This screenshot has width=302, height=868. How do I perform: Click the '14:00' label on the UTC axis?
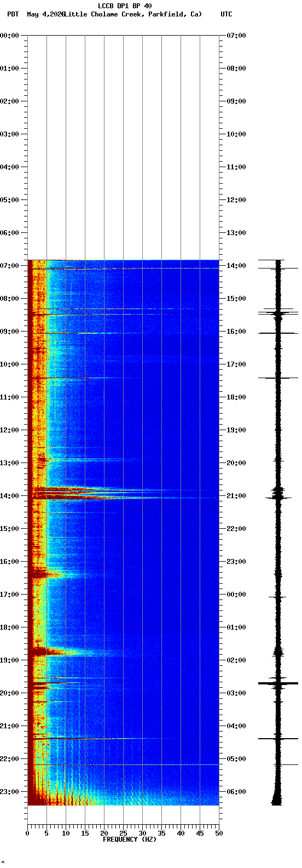236,266
